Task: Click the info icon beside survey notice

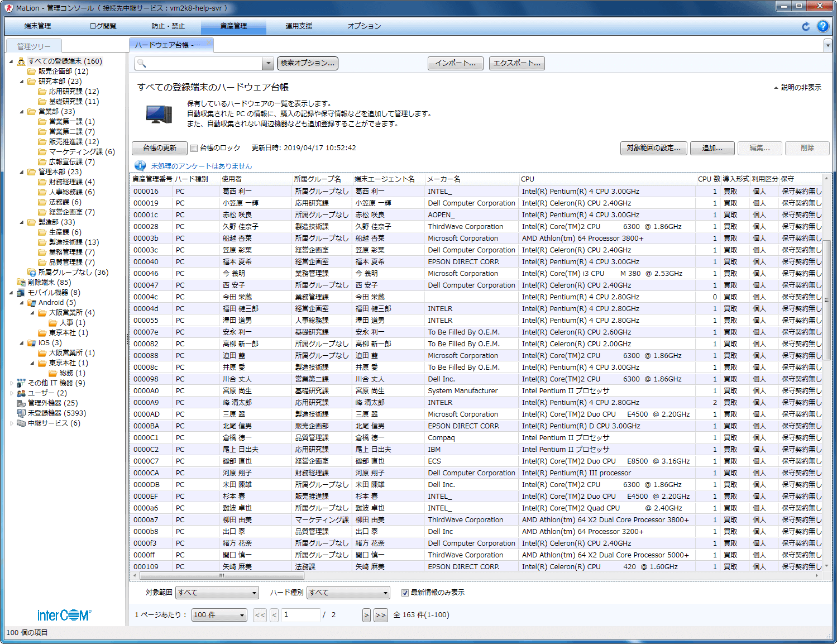Action: click(x=140, y=166)
